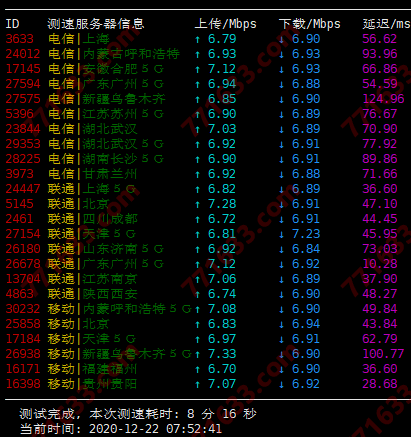Click the ID column header
The height and width of the screenshot is (437, 411).
pyautogui.click(x=13, y=24)
